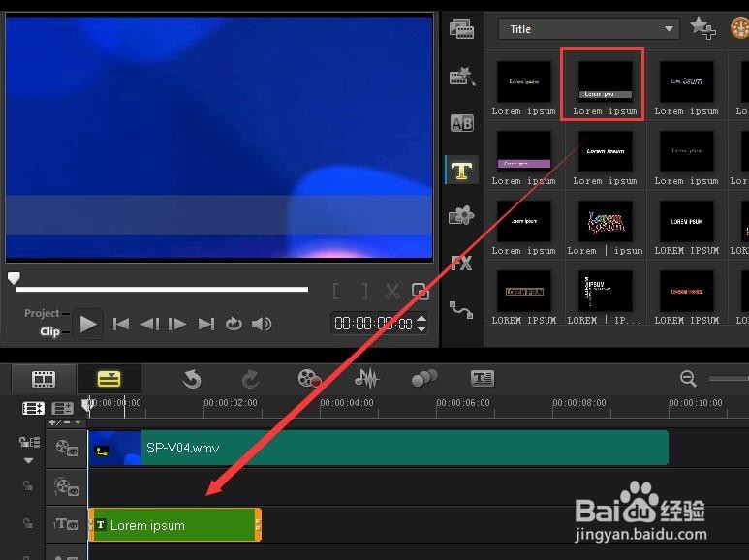Open the Instant Project library
Viewport: 749px width, 560px height.
461,77
